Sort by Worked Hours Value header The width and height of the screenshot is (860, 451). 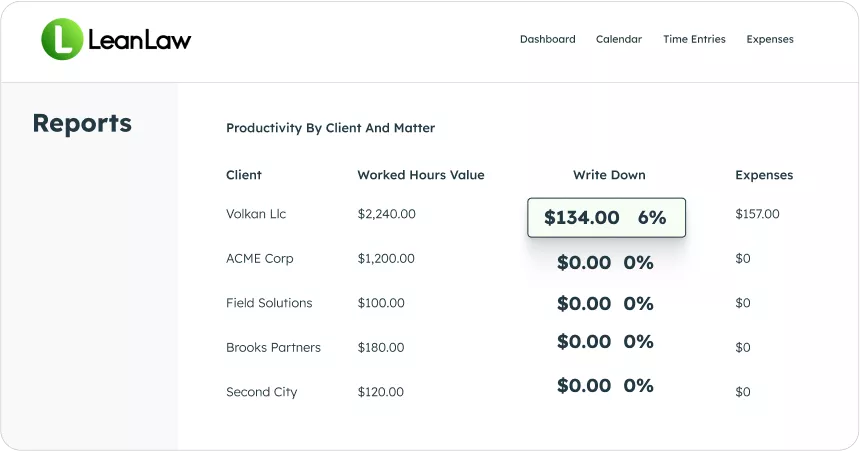[420, 175]
